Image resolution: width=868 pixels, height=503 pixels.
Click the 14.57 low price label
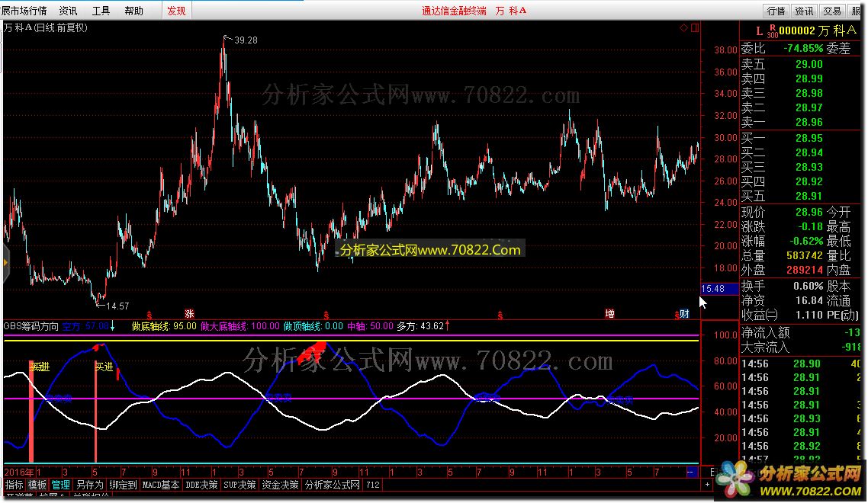click(x=117, y=306)
